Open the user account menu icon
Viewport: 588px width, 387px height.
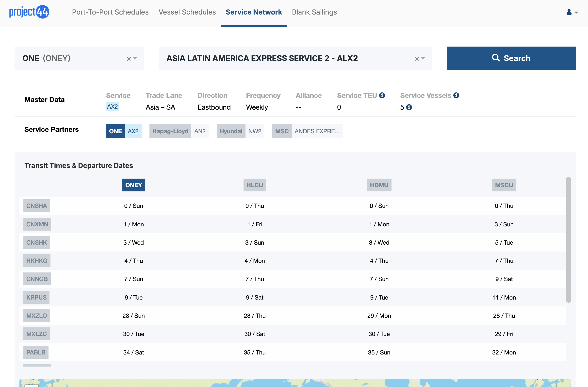pos(569,12)
